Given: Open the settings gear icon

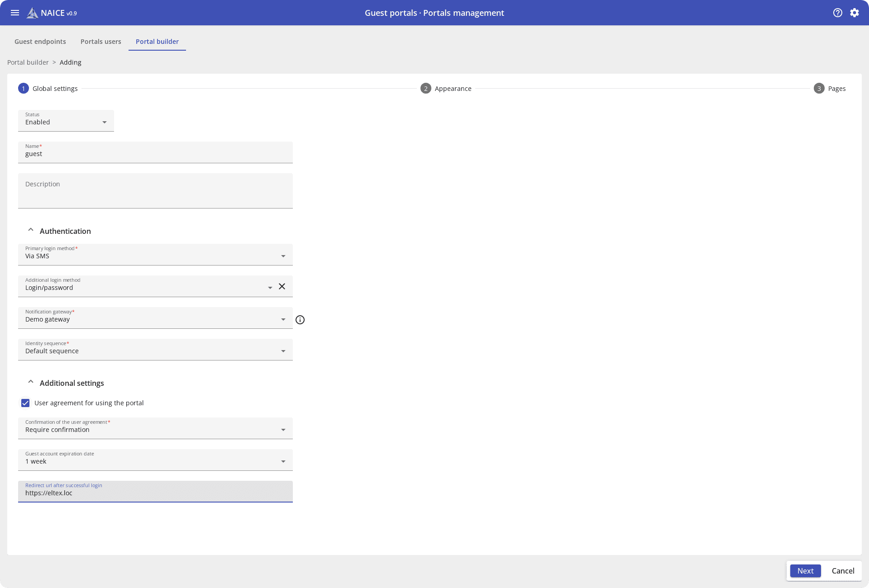Looking at the screenshot, I should click(x=855, y=13).
